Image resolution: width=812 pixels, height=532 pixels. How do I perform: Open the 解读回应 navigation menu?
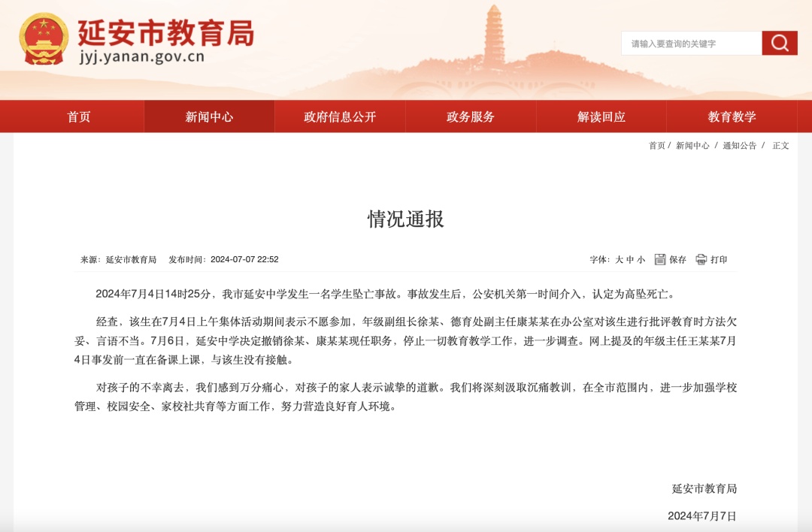point(601,116)
